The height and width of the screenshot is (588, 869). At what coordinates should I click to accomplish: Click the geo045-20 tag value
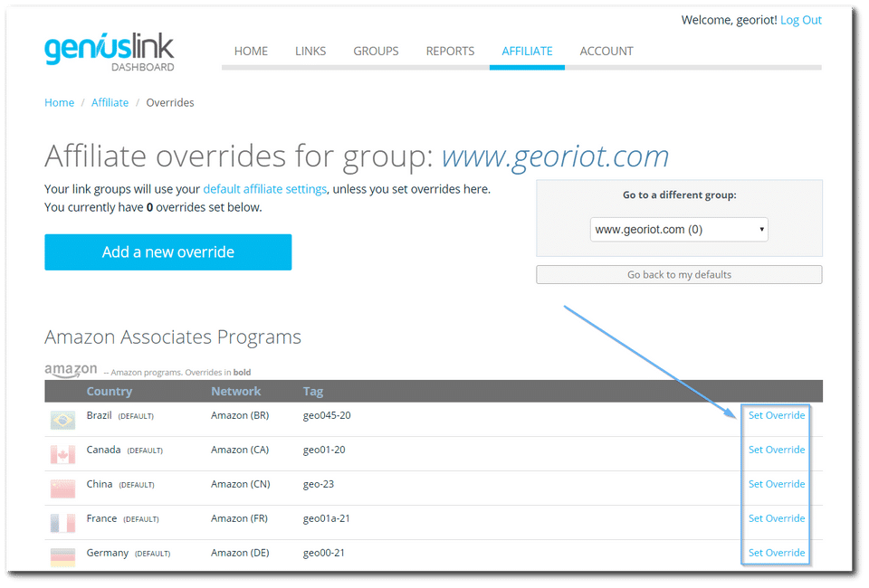pyautogui.click(x=327, y=415)
